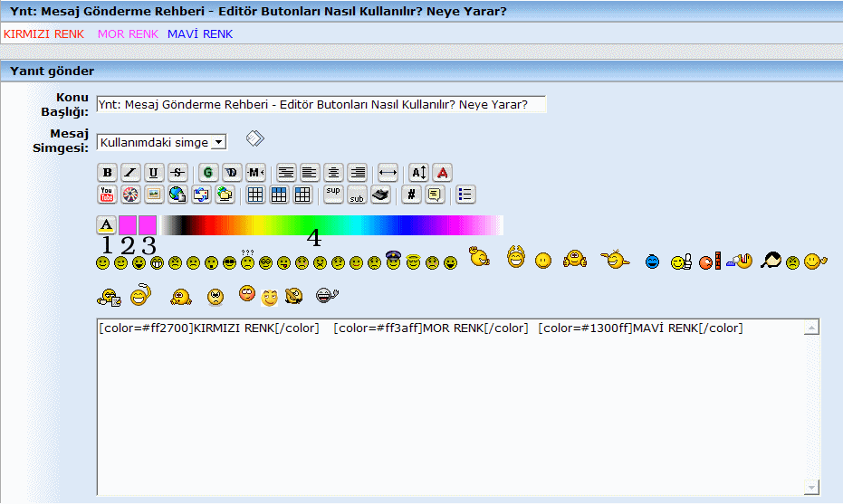
Task: Toggle bold text formatting
Action: click(x=107, y=173)
